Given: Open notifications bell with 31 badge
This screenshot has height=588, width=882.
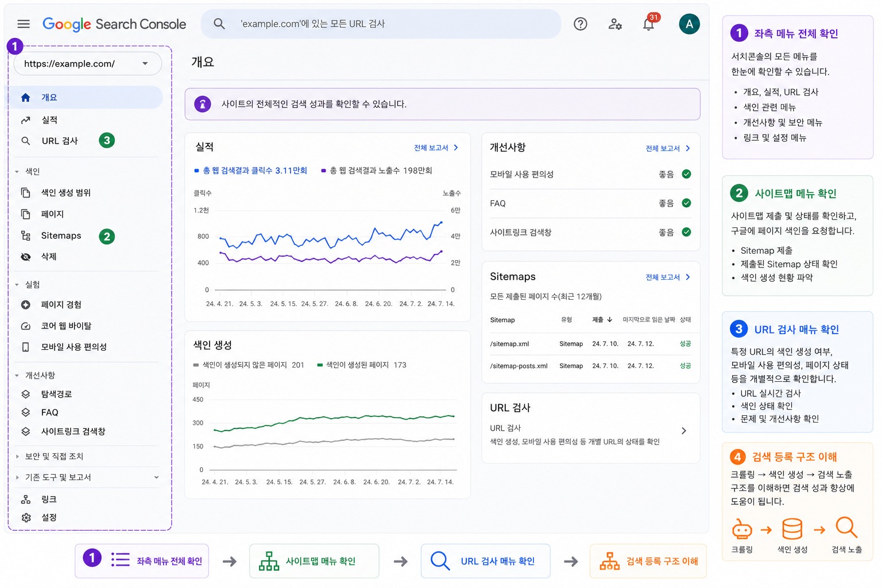Looking at the screenshot, I should [x=649, y=24].
